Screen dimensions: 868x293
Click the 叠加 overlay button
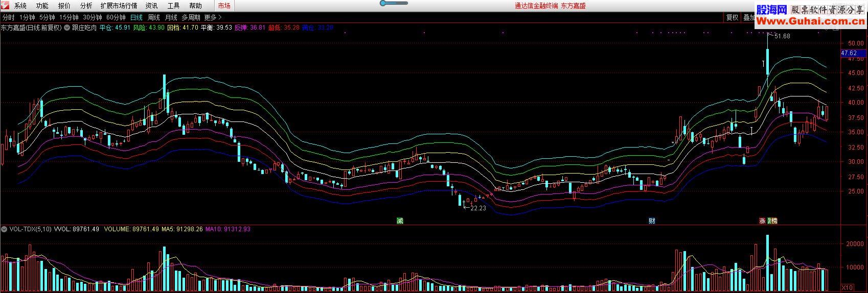pos(748,17)
